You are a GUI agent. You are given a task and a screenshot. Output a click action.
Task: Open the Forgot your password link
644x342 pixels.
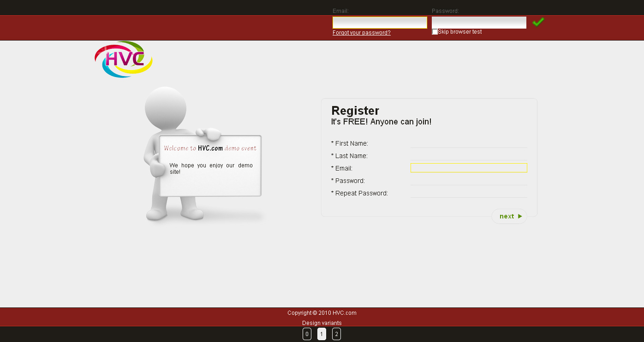coord(362,33)
